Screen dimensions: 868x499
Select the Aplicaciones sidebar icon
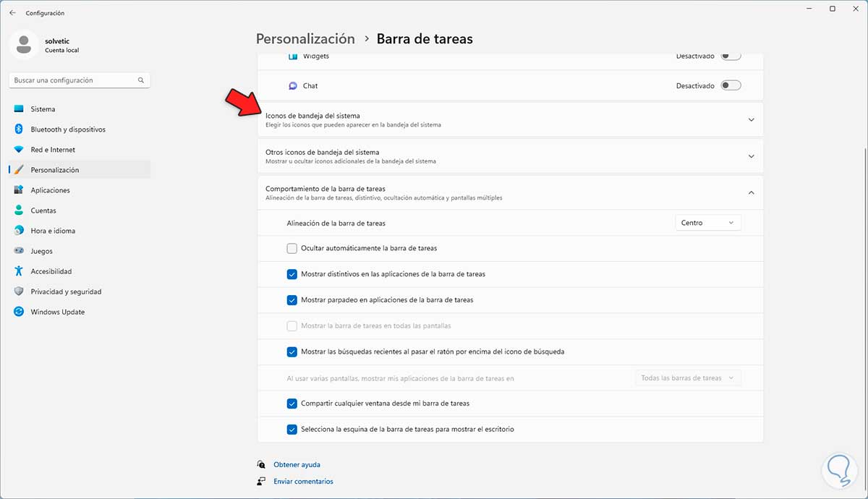(x=19, y=190)
